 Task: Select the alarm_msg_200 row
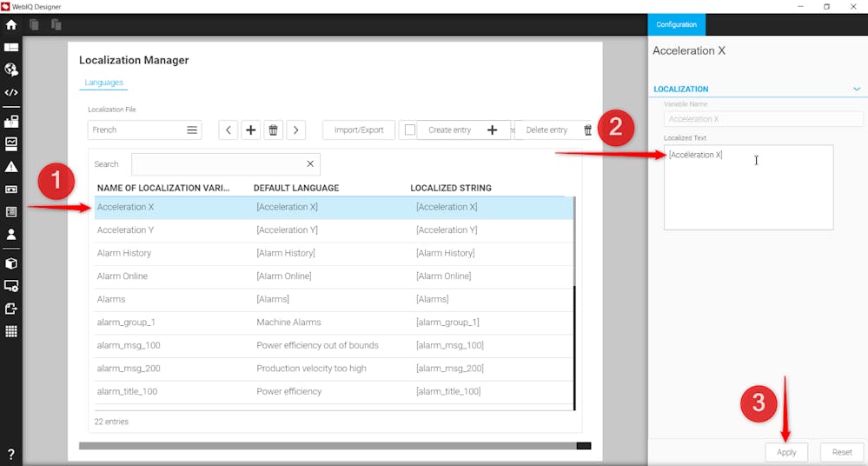(334, 369)
